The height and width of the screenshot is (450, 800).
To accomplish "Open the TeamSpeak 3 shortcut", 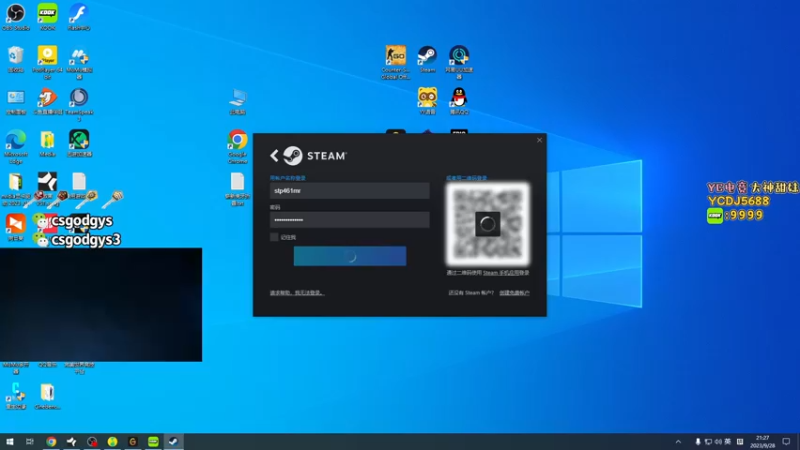I will click(79, 104).
